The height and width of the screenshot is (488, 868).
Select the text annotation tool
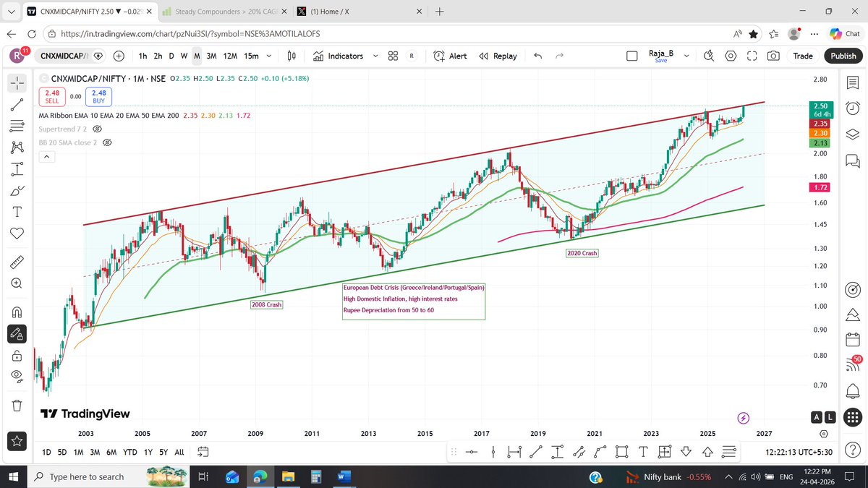coord(17,212)
